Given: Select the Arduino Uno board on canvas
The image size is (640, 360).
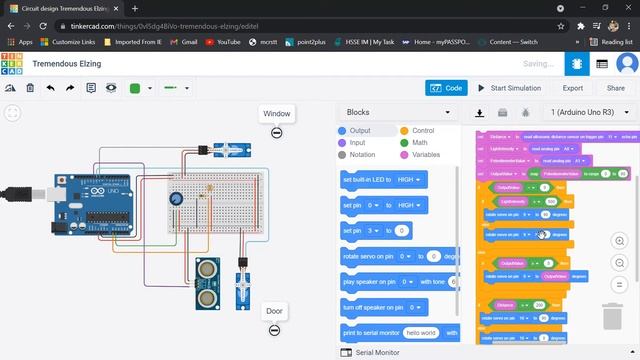Looking at the screenshot, I should tap(93, 204).
